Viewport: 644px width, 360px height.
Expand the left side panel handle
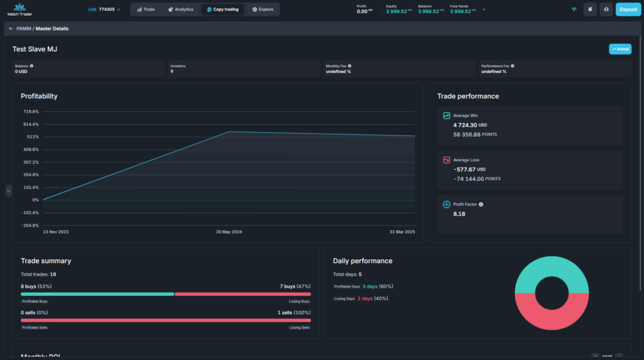coord(9,191)
